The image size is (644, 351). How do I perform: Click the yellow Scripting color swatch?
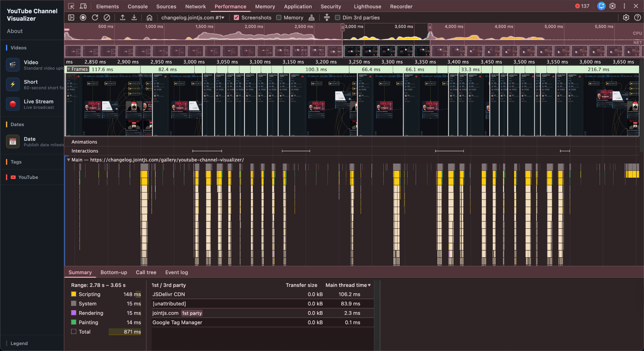(74, 294)
